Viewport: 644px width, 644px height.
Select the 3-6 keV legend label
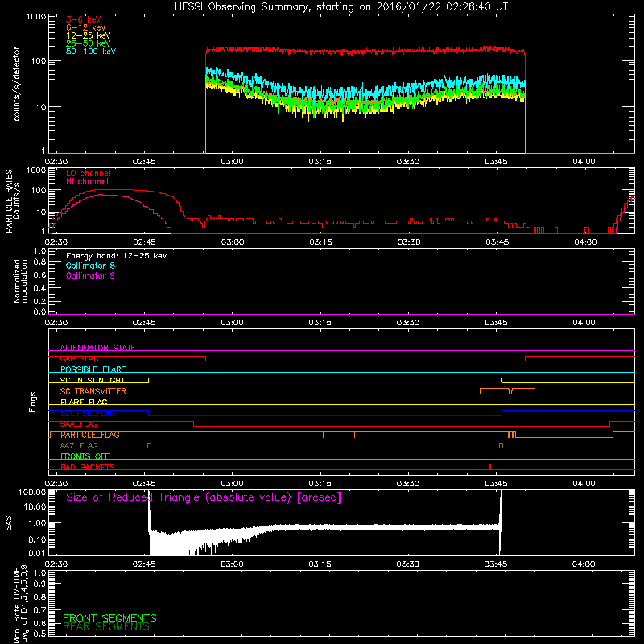coord(83,19)
